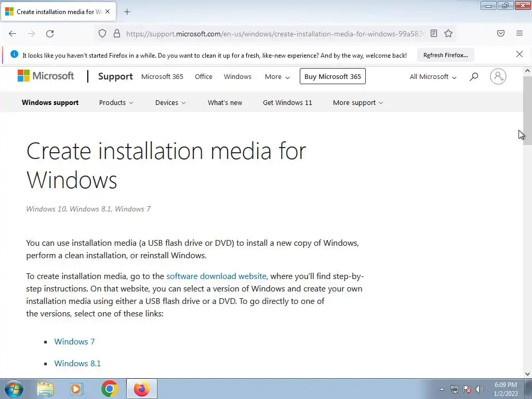Open the Windows Start button
The height and width of the screenshot is (399, 532).
(x=14, y=389)
